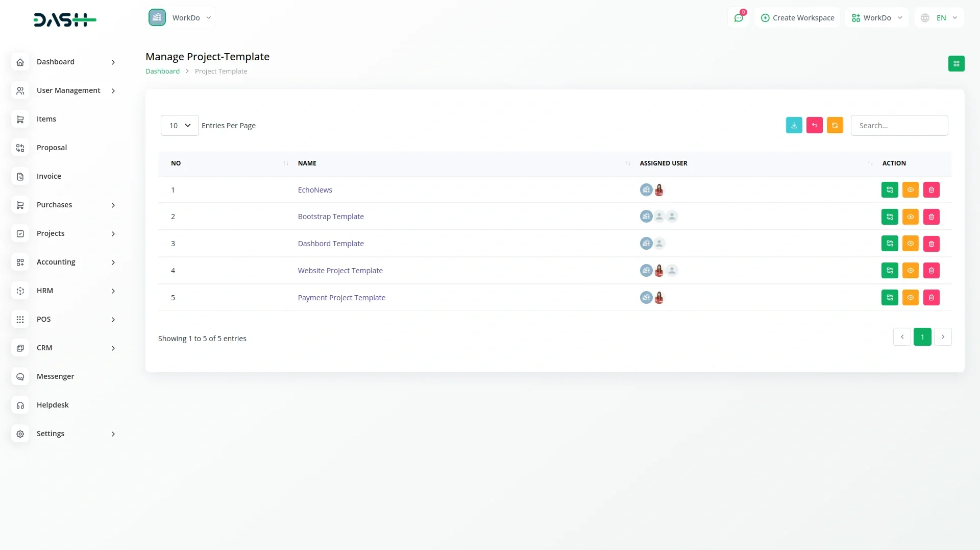Image resolution: width=980 pixels, height=550 pixels.
Task: Delete the Payment Project Template row
Action: click(x=931, y=298)
